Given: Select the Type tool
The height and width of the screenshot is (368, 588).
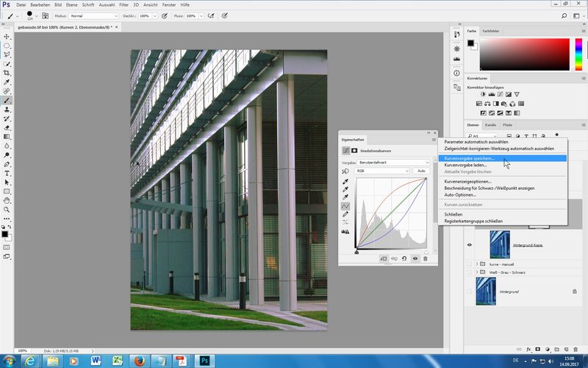Looking at the screenshot, I should [x=7, y=173].
